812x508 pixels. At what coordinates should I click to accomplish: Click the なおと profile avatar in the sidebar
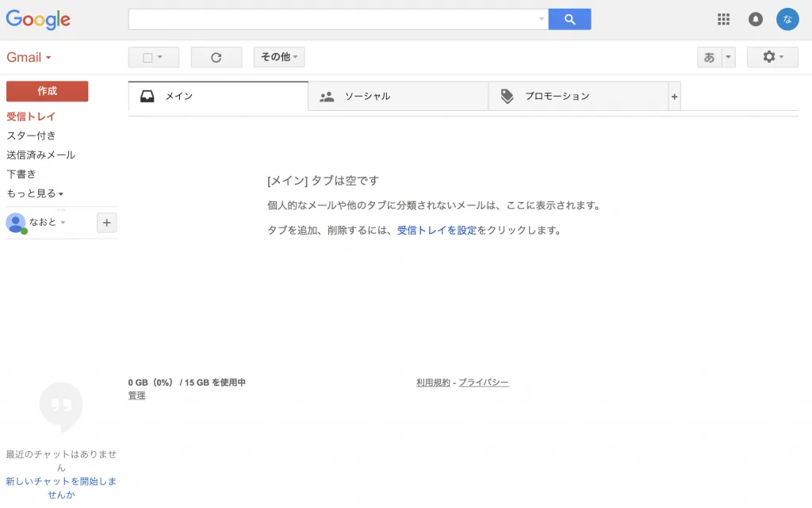pos(16,223)
